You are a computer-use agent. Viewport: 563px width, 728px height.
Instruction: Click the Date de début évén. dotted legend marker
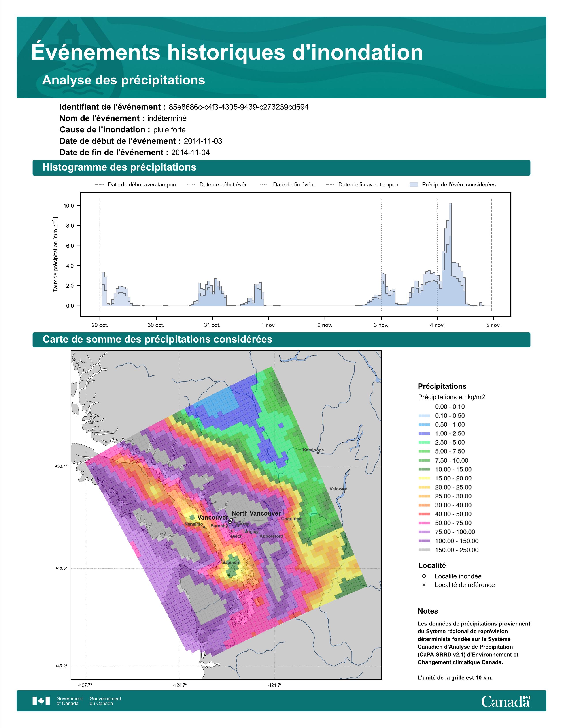click(191, 185)
